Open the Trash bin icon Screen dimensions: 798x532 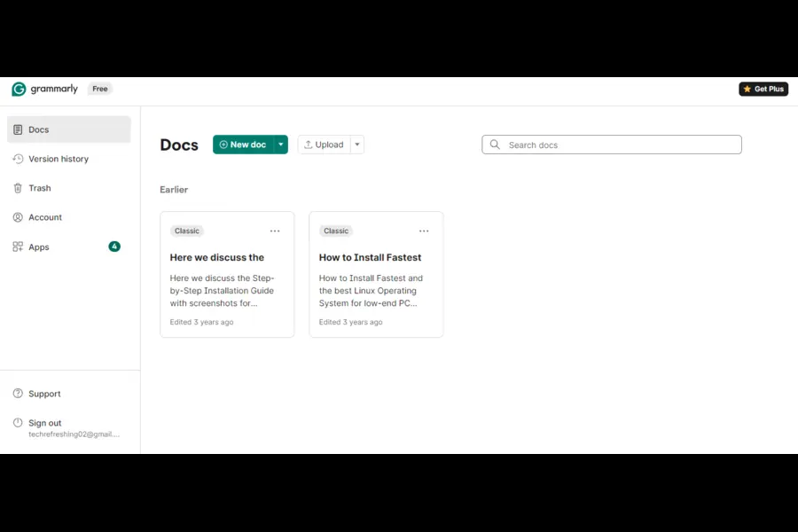tap(19, 188)
